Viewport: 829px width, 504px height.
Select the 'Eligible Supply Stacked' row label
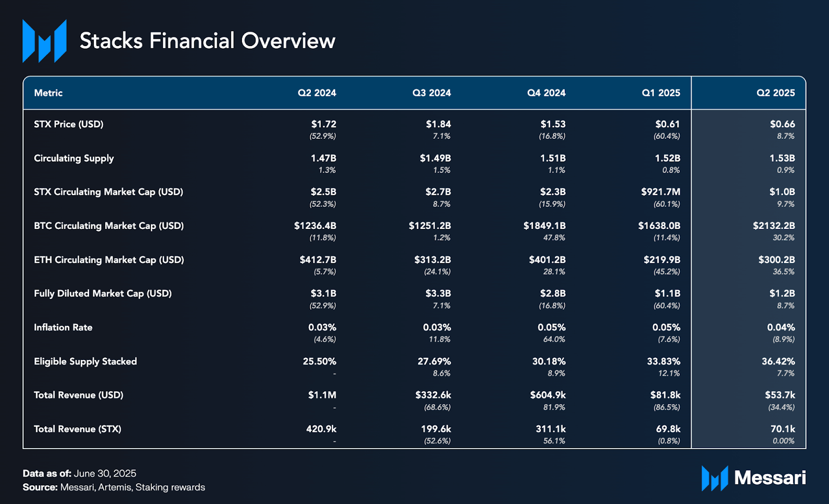(85, 362)
